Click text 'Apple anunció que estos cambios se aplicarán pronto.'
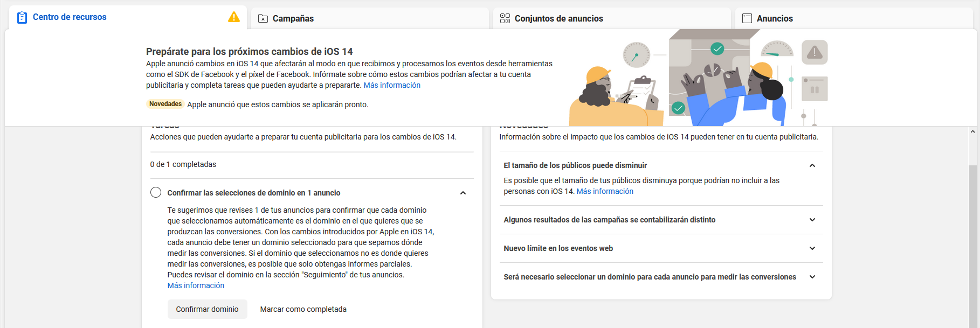Screen dimensions: 980x328 point(278,104)
